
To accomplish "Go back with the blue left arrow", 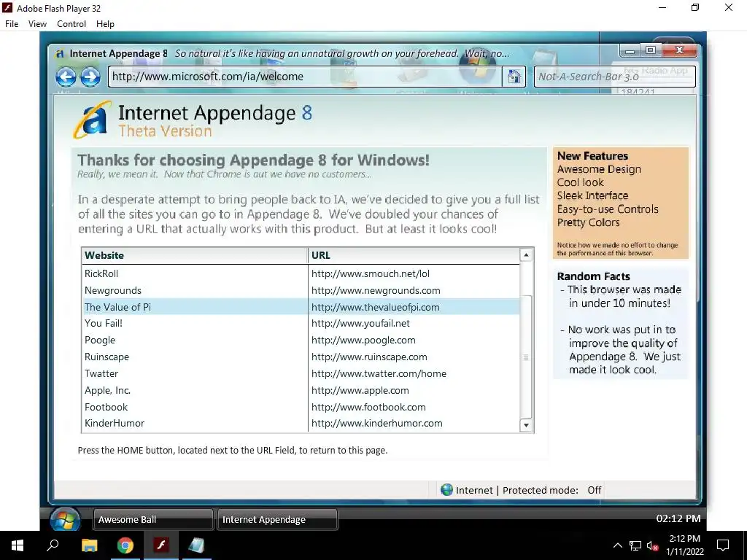I will [66, 77].
